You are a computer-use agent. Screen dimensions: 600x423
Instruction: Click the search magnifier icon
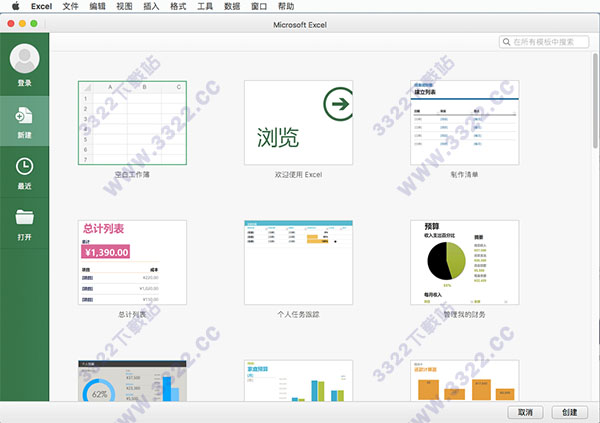[x=506, y=42]
